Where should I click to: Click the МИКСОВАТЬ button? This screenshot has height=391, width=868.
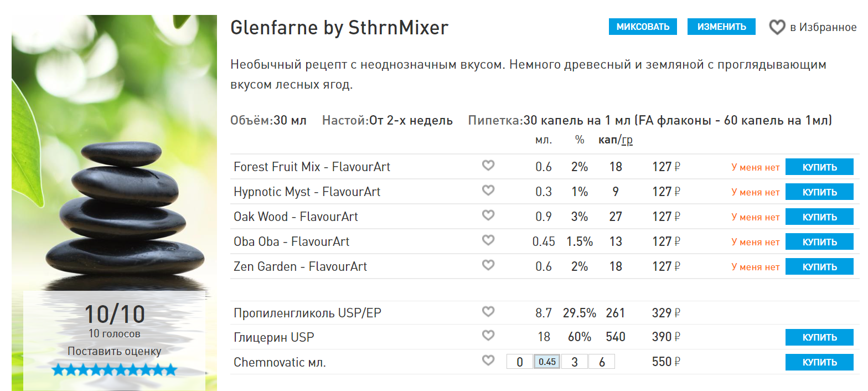pos(643,27)
